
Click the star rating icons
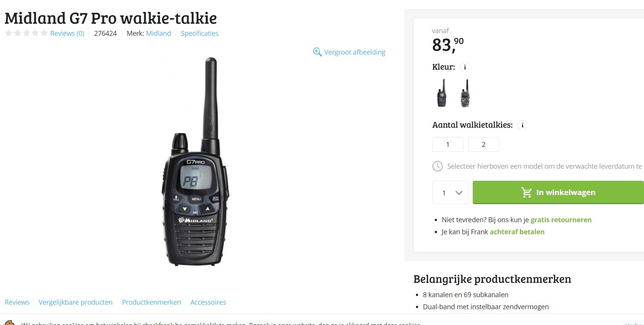[26, 33]
